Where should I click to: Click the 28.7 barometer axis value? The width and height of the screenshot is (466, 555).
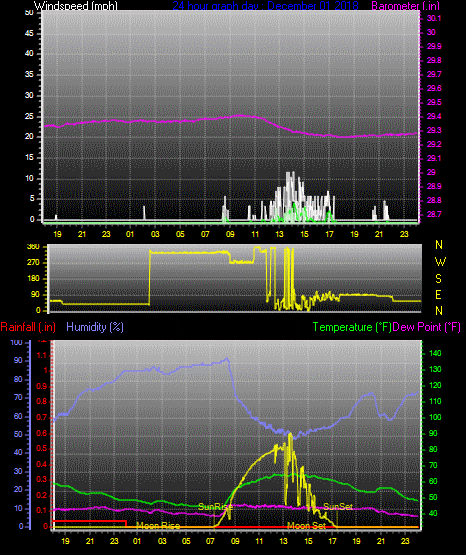pyautogui.click(x=434, y=214)
